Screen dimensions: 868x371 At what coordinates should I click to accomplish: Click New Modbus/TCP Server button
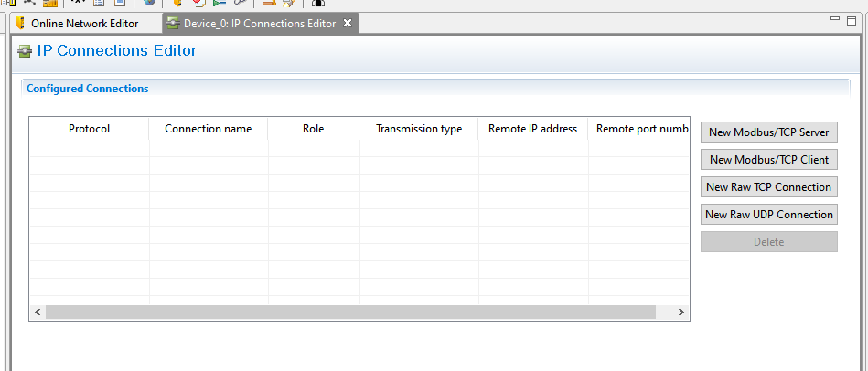point(769,132)
